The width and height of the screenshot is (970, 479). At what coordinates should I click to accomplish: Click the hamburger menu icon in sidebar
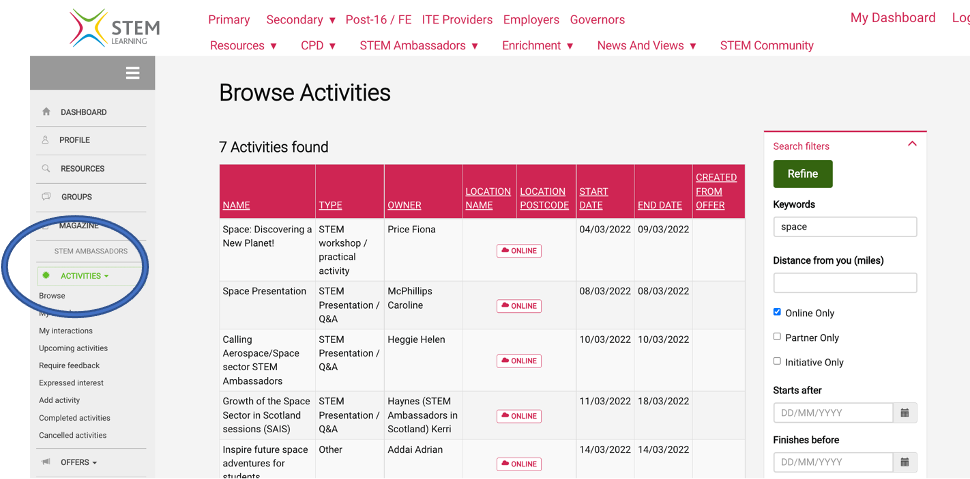click(x=132, y=73)
